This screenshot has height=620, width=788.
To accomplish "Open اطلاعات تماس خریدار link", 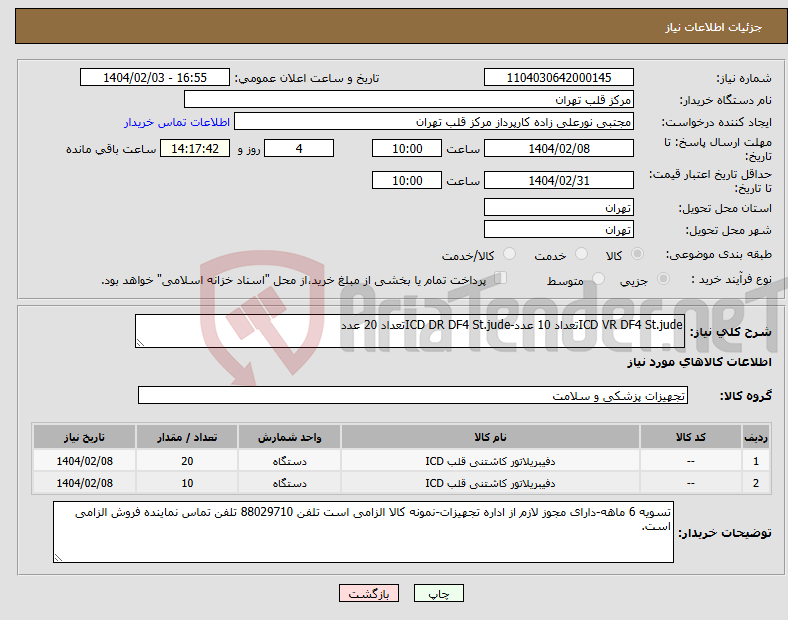I will coord(177,122).
